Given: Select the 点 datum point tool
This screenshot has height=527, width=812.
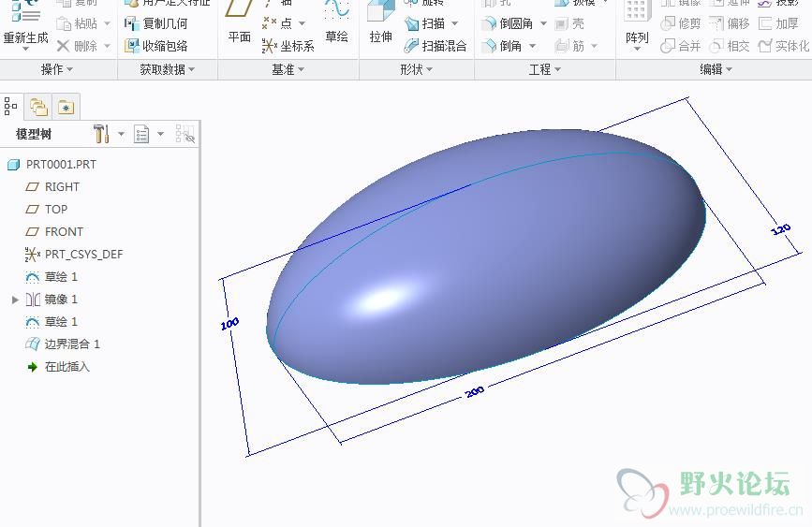Looking at the screenshot, I should click(277, 23).
